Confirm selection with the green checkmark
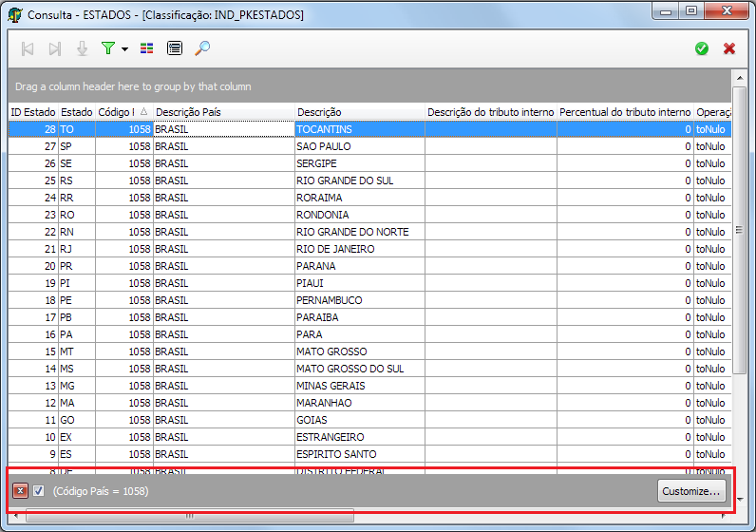The width and height of the screenshot is (756, 532). point(702,48)
